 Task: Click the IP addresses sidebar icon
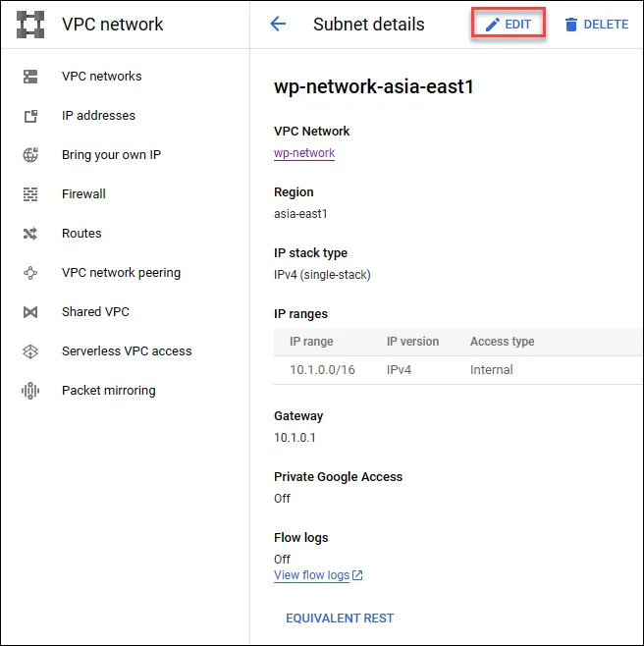30,116
